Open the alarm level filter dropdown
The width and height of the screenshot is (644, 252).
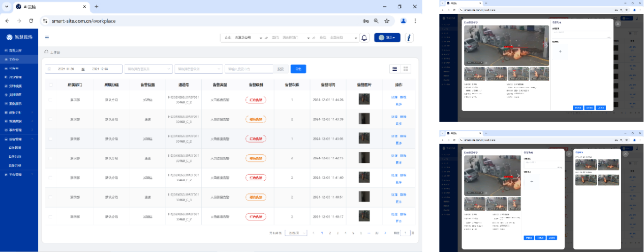(198, 69)
